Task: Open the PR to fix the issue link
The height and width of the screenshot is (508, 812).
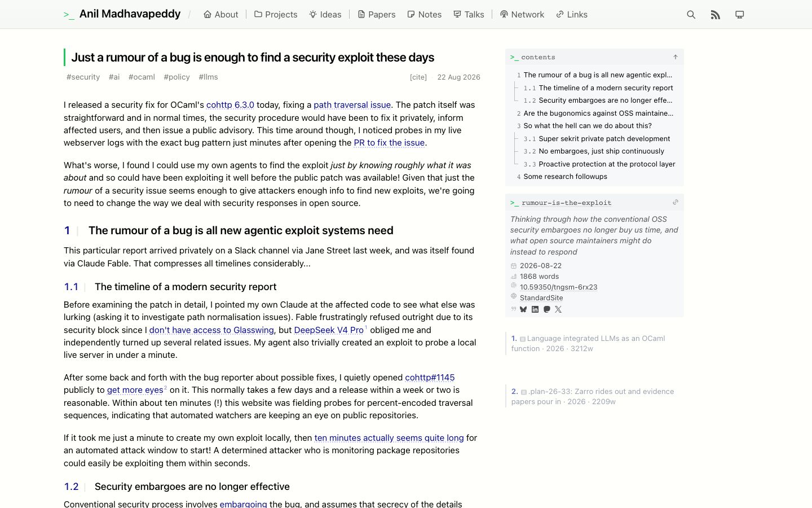Action: pos(389,143)
